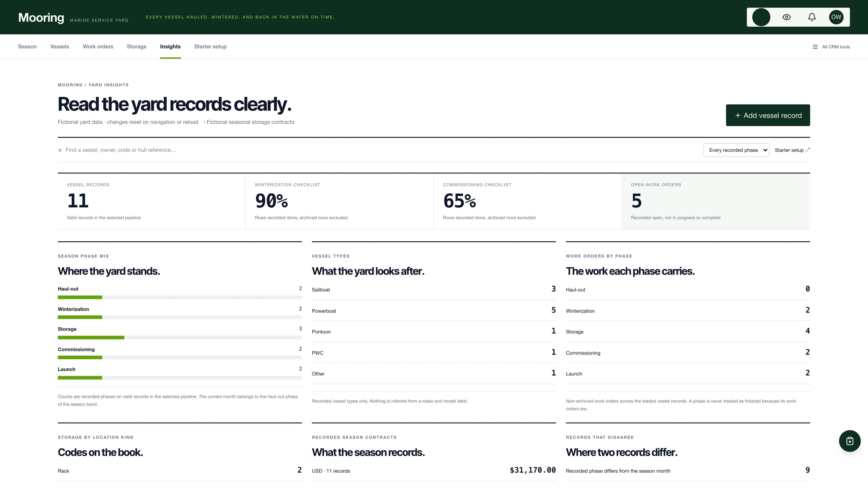Select the Pontoon row in Vessel Types
Image resolution: width=868 pixels, height=488 pixels.
(434, 331)
